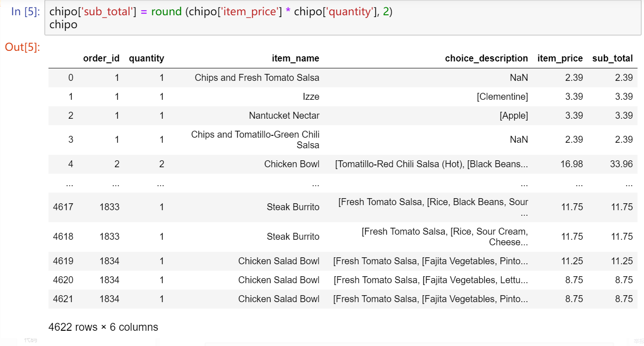Click the 16.98 item price value

[x=572, y=164]
